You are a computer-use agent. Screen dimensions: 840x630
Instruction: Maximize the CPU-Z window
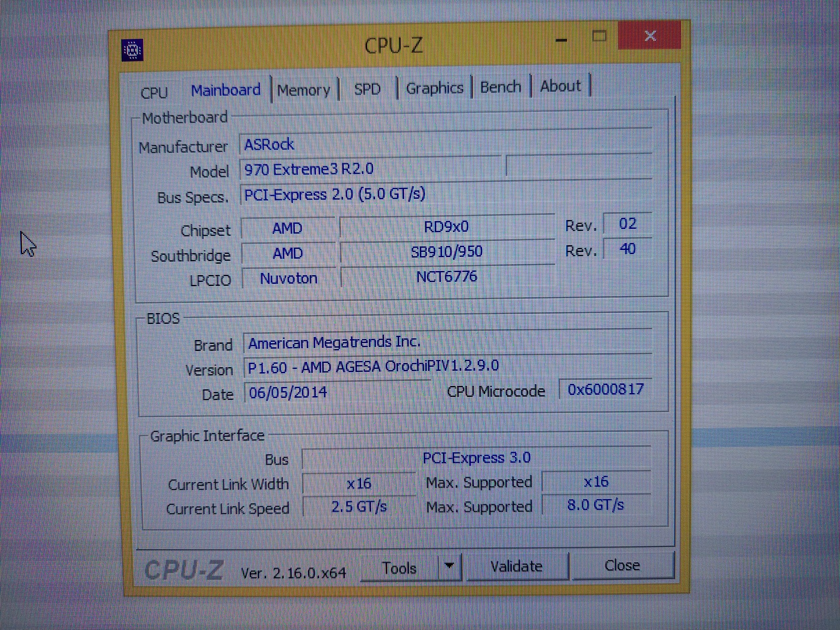(599, 36)
